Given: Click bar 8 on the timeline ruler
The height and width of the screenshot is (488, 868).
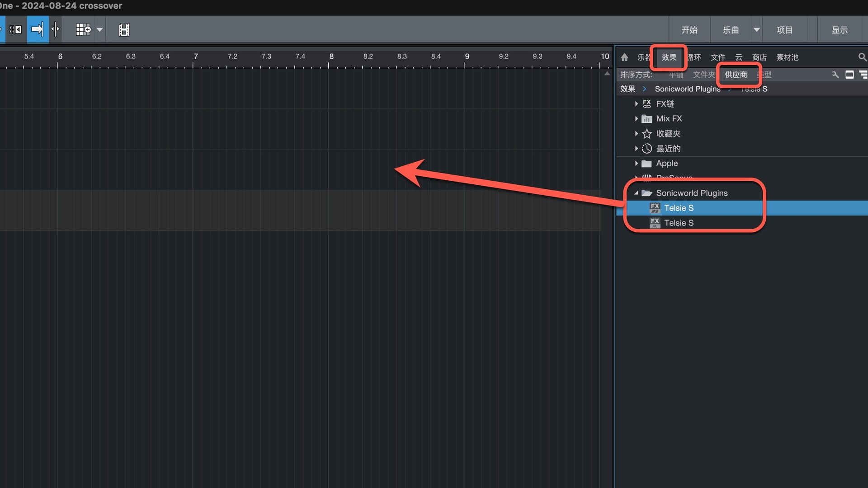Looking at the screenshot, I should point(331,57).
